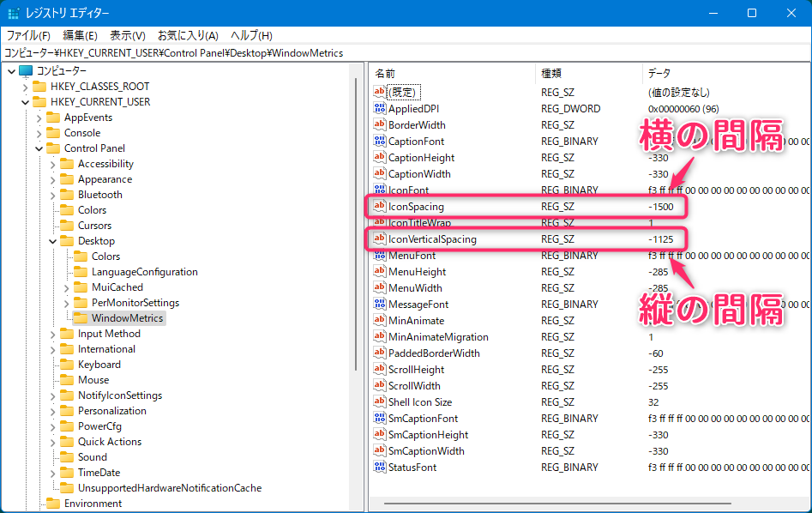Expand the HKEY_CLASSES_ROOT key
Viewport: 812px width, 513px height.
tap(25, 87)
